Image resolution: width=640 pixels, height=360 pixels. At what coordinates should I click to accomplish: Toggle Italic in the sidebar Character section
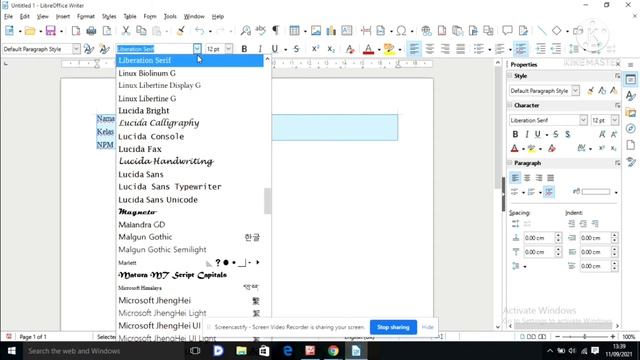pos(527,134)
